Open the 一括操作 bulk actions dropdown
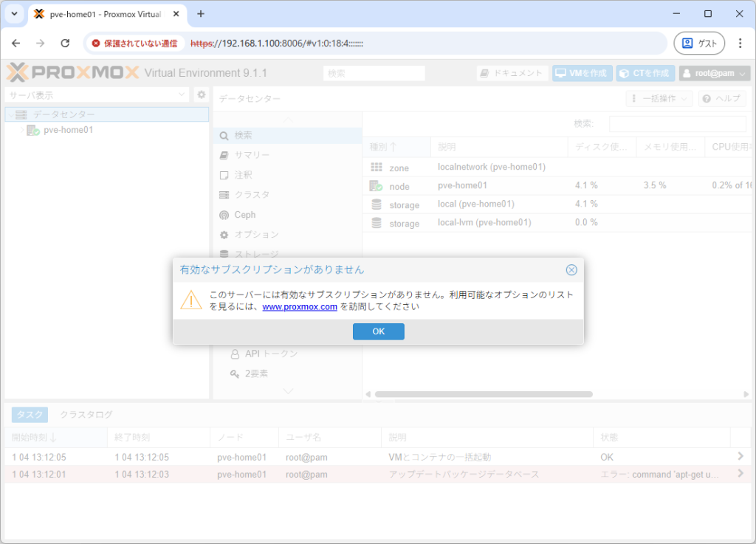Image resolution: width=756 pixels, height=544 pixels. pos(659,97)
